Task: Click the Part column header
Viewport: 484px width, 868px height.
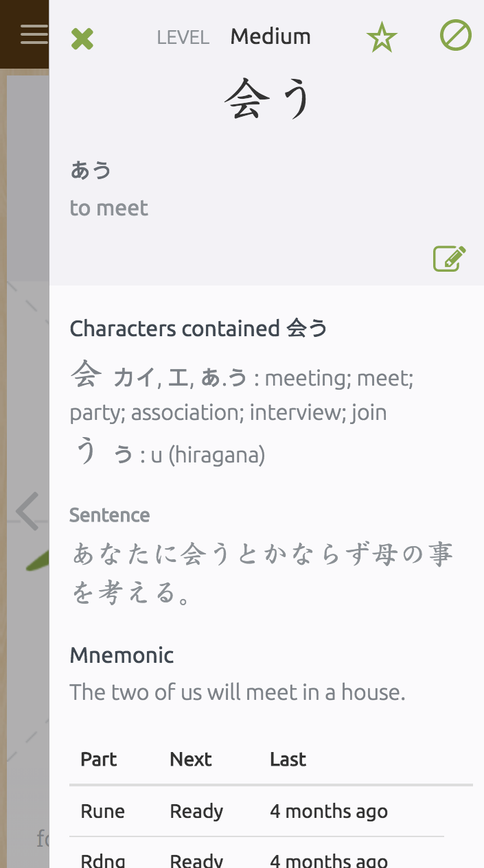Action: click(x=99, y=759)
